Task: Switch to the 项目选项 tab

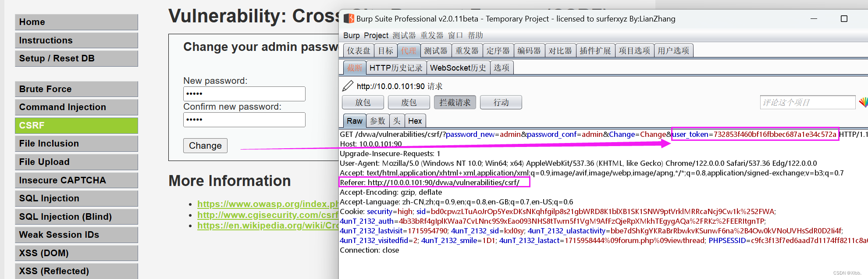Action: click(x=634, y=51)
